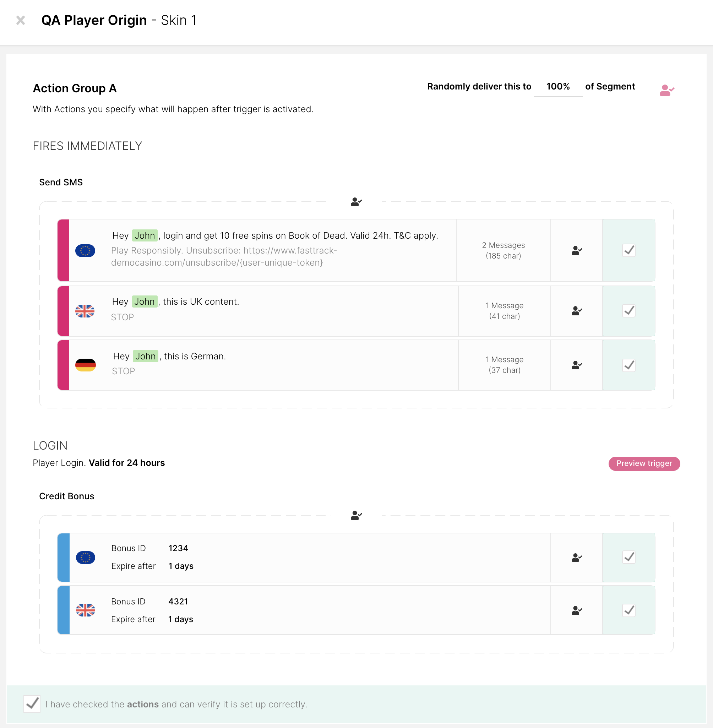
Task: Click the EU flag in first SMS row
Action: point(85,250)
